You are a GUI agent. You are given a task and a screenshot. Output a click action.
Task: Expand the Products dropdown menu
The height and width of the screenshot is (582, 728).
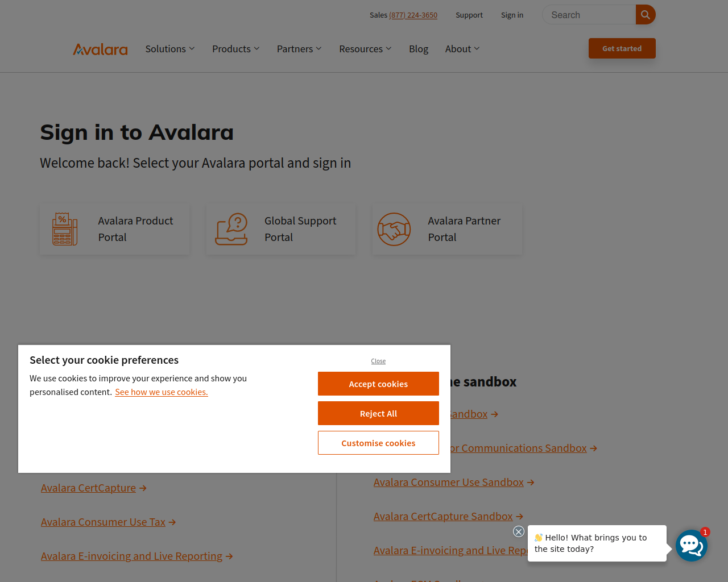(x=236, y=49)
